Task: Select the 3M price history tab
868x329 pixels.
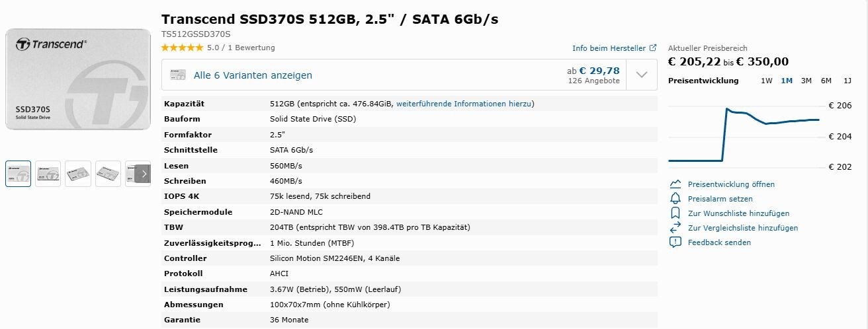Action: click(x=806, y=81)
